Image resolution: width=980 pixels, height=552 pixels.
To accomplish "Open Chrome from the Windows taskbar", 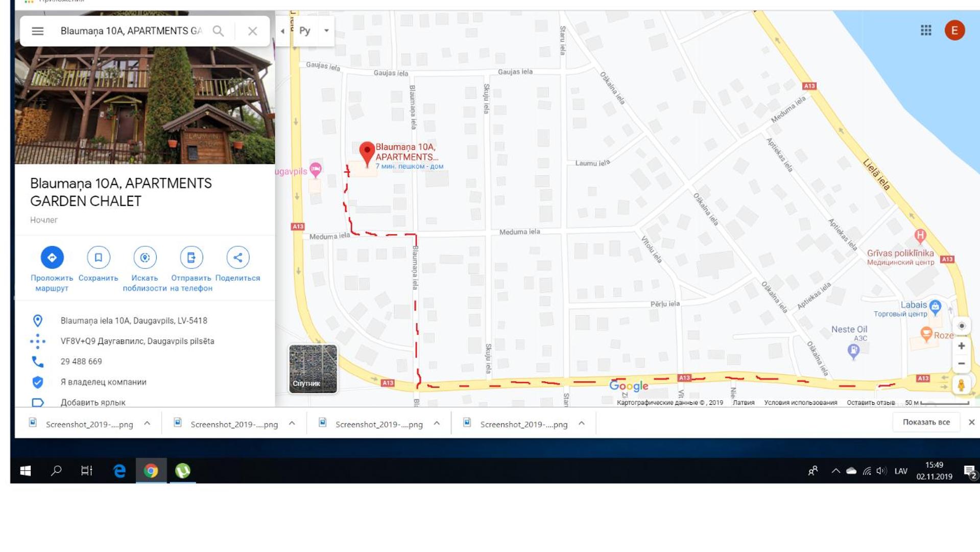I will point(151,471).
